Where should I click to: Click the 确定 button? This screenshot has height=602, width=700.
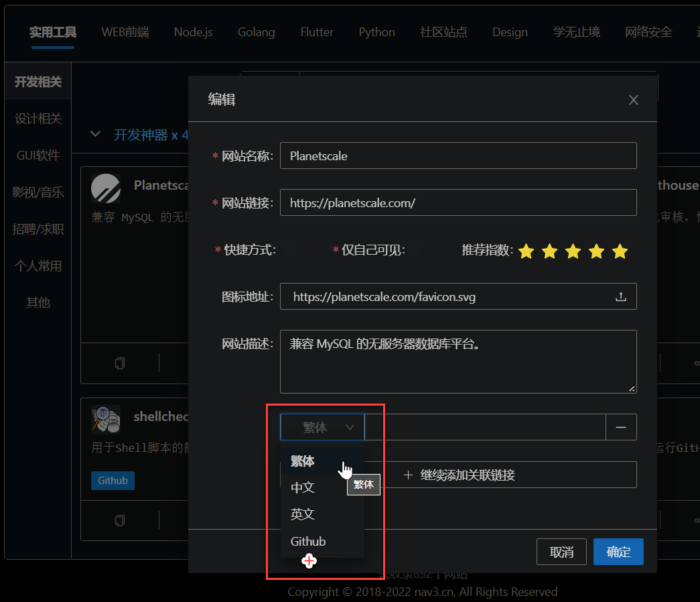[x=618, y=552]
